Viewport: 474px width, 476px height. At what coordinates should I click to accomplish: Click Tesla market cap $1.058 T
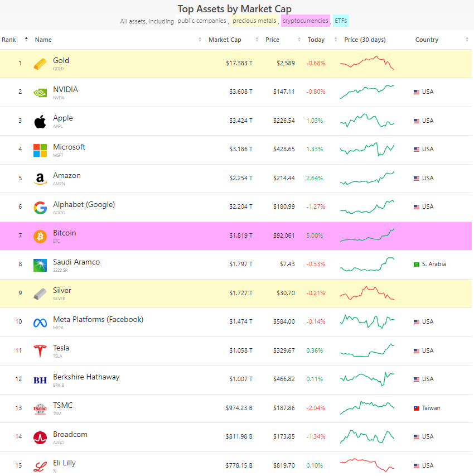click(x=241, y=350)
